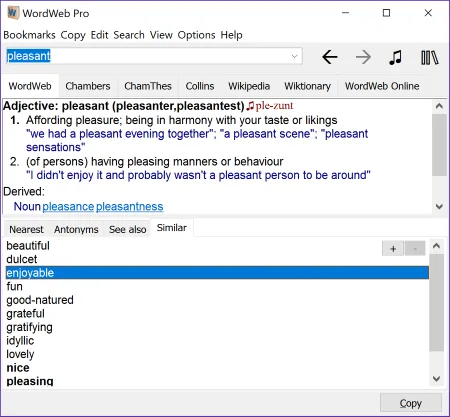Play the ple-zunt pronunciation note icon
The width and height of the screenshot is (450, 417).
coord(250,106)
